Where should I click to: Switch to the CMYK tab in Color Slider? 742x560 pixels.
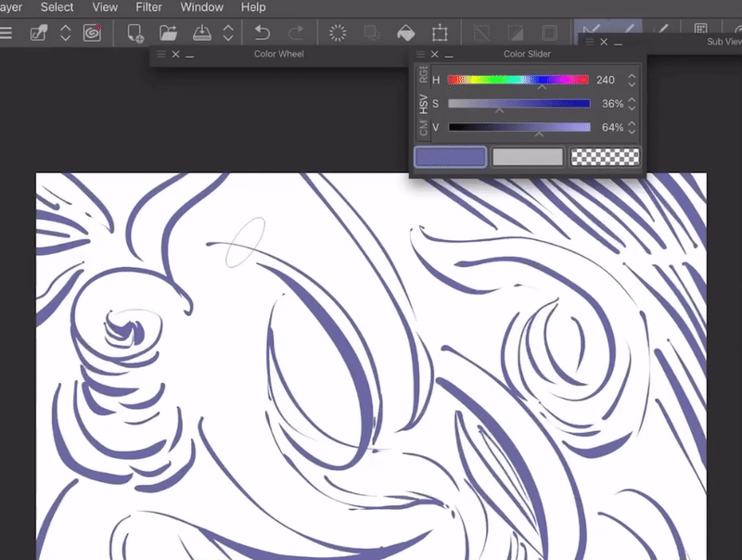tap(423, 128)
